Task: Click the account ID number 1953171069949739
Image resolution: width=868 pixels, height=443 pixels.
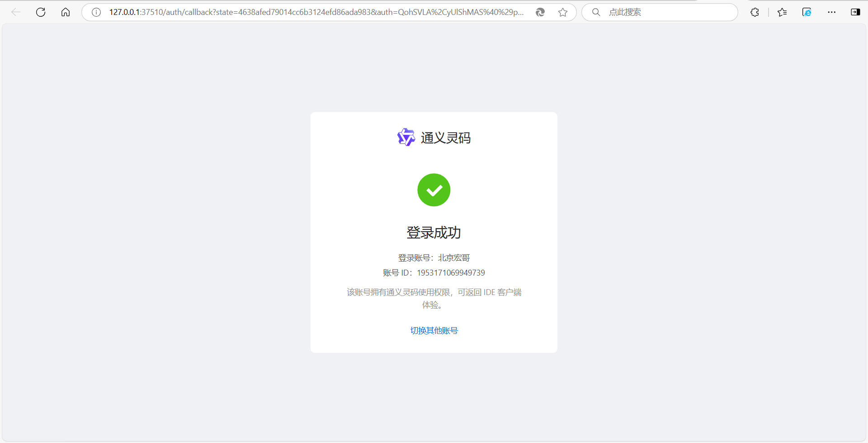Action: [x=451, y=273]
